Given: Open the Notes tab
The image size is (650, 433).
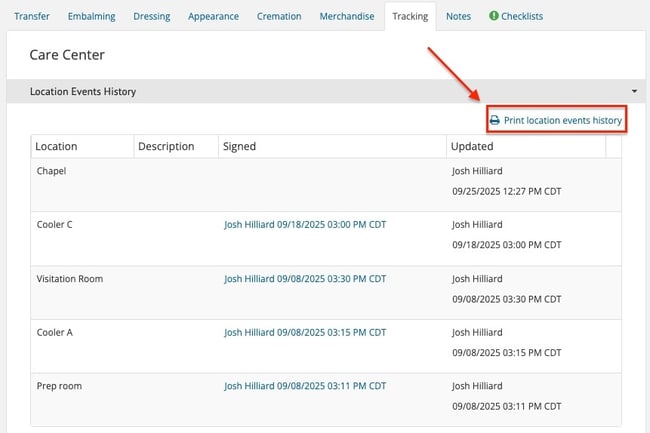Looking at the screenshot, I should 458,16.
